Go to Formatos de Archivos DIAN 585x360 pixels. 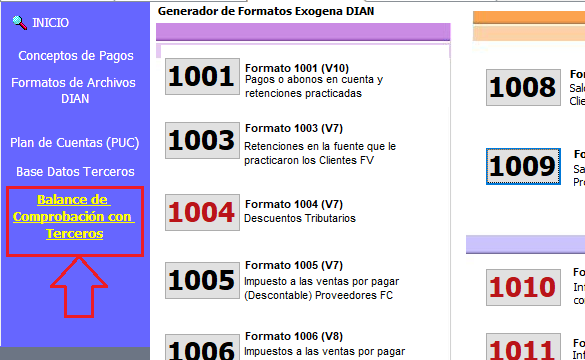(73, 91)
